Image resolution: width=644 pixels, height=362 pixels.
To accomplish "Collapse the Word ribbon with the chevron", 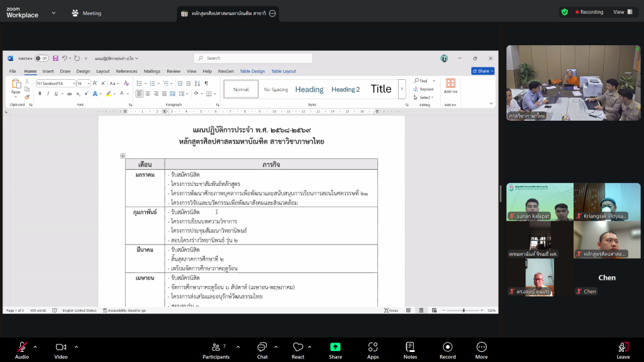I will click(491, 104).
